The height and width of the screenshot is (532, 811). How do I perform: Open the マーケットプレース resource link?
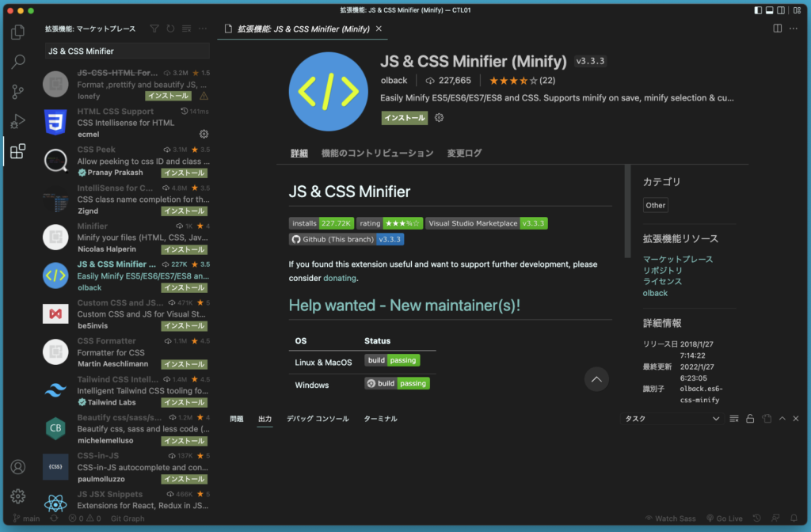point(678,259)
